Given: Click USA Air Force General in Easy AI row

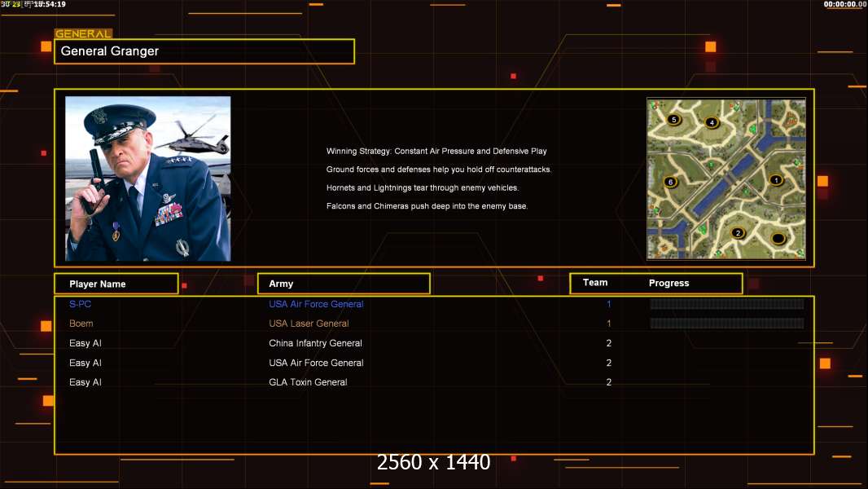Looking at the screenshot, I should tap(316, 363).
